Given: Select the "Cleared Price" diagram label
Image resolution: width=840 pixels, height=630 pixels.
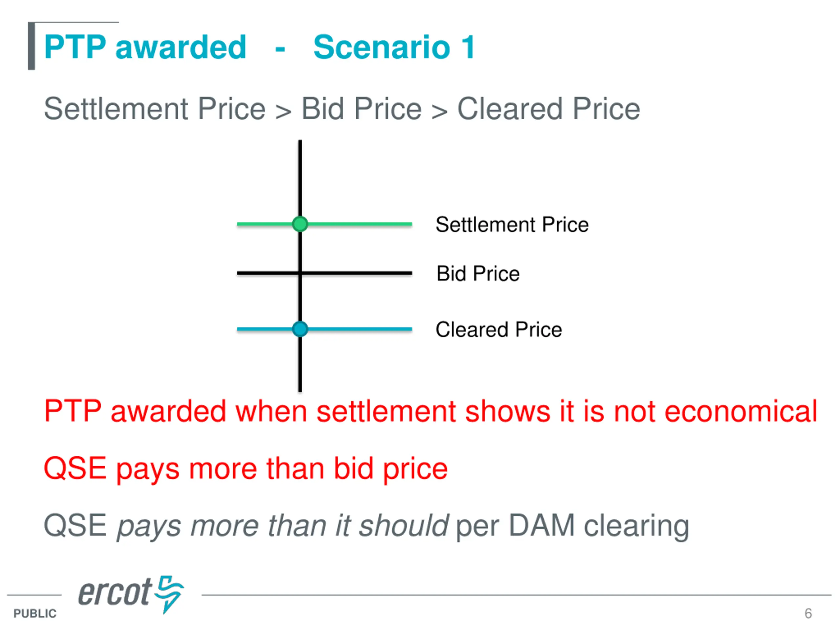Looking at the screenshot, I should pyautogui.click(x=499, y=329).
